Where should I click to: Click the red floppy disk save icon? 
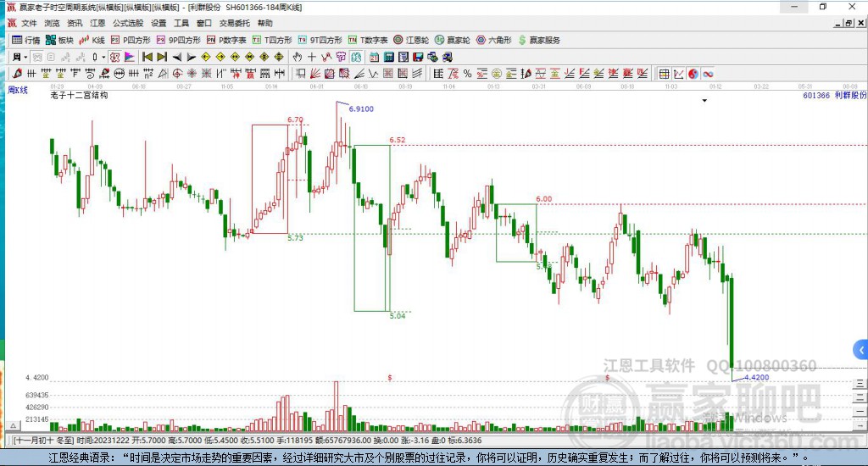[418, 57]
